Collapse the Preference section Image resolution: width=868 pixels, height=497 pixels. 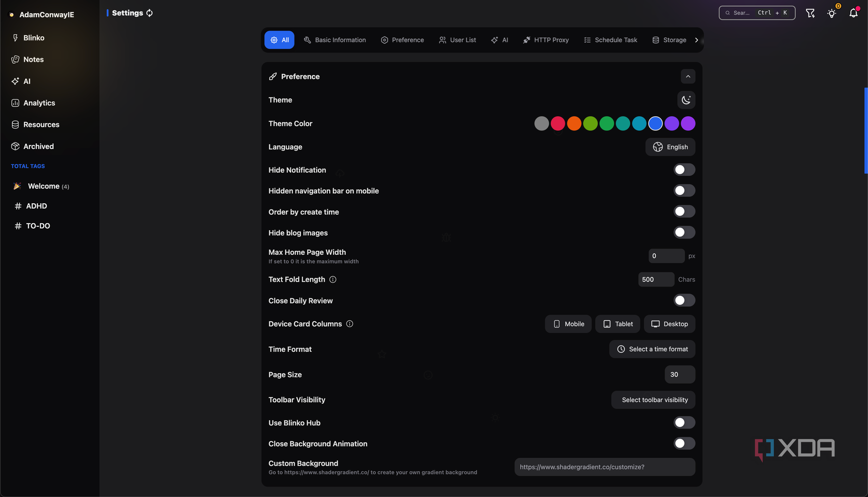coord(688,76)
